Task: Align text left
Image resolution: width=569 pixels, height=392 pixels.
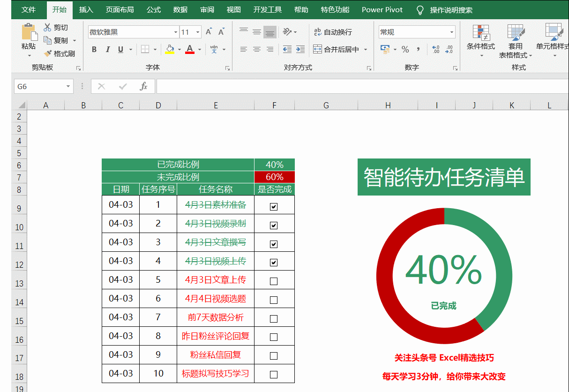Action: coord(243,49)
